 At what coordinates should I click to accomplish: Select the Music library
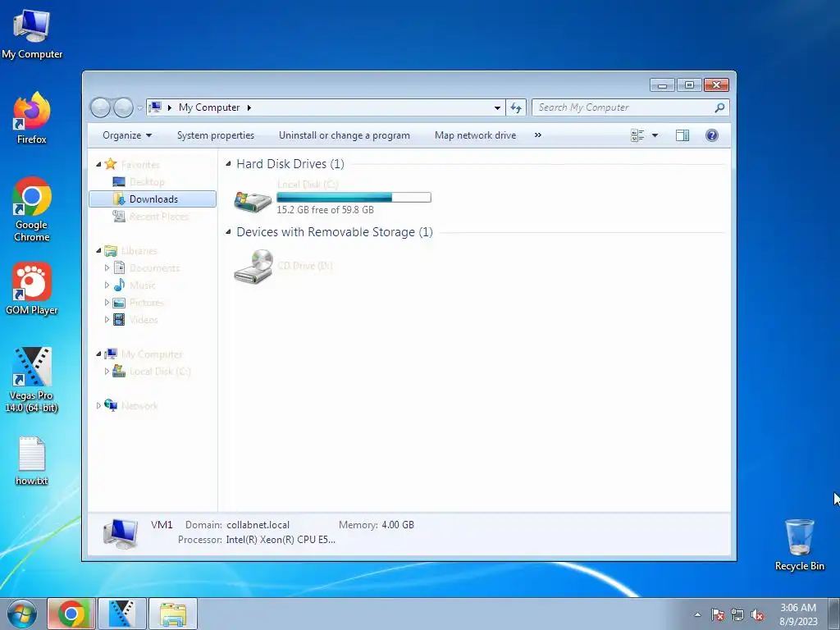coord(143,285)
